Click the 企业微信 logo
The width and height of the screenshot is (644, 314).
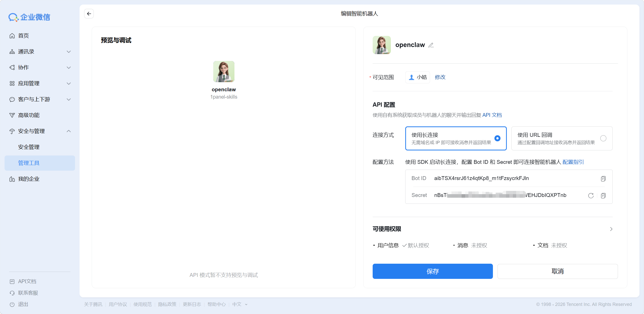[29, 17]
